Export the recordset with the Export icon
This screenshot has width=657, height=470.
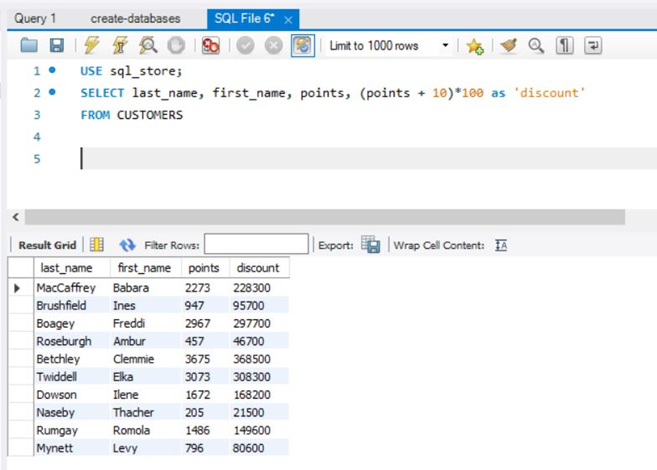coord(371,245)
